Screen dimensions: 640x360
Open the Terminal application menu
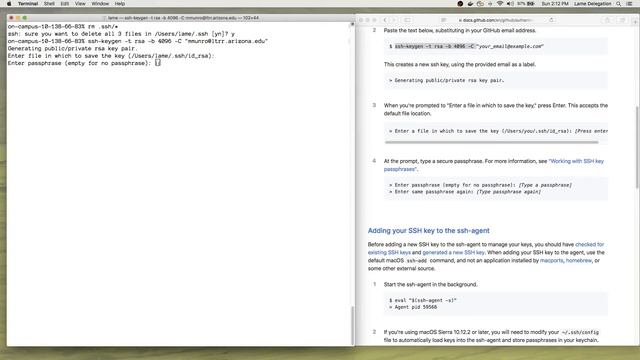point(28,4)
